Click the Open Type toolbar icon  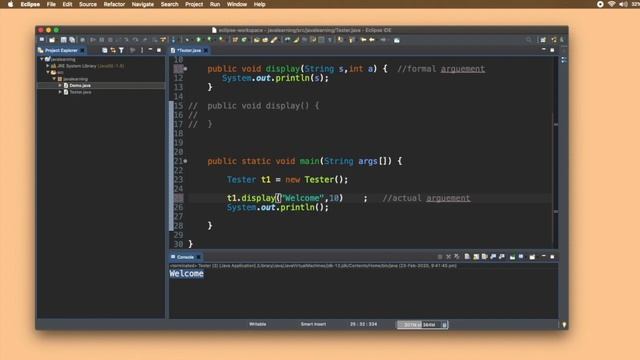coord(256,40)
